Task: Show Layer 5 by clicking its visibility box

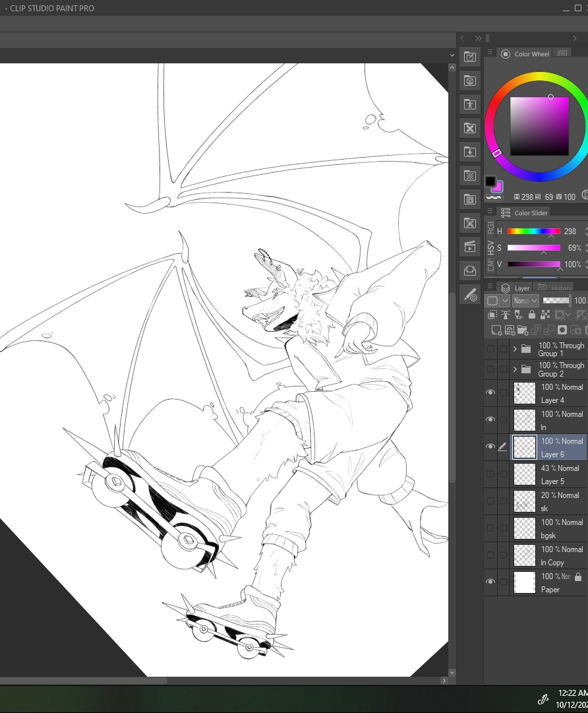Action: pyautogui.click(x=490, y=474)
